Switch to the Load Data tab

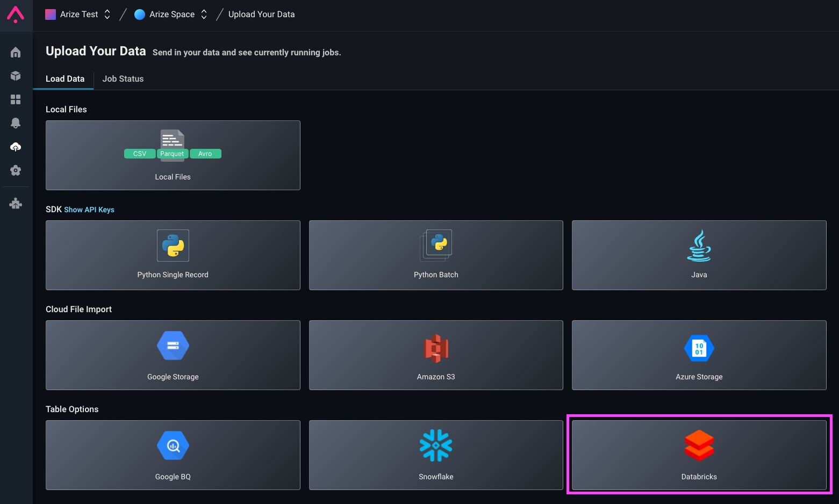coord(65,79)
